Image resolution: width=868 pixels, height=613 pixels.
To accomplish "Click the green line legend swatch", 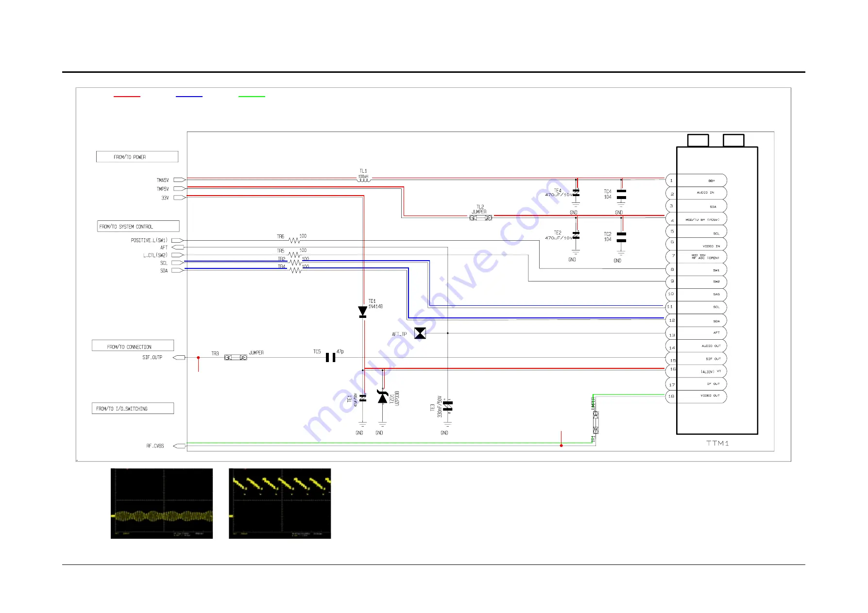I will tap(252, 97).
